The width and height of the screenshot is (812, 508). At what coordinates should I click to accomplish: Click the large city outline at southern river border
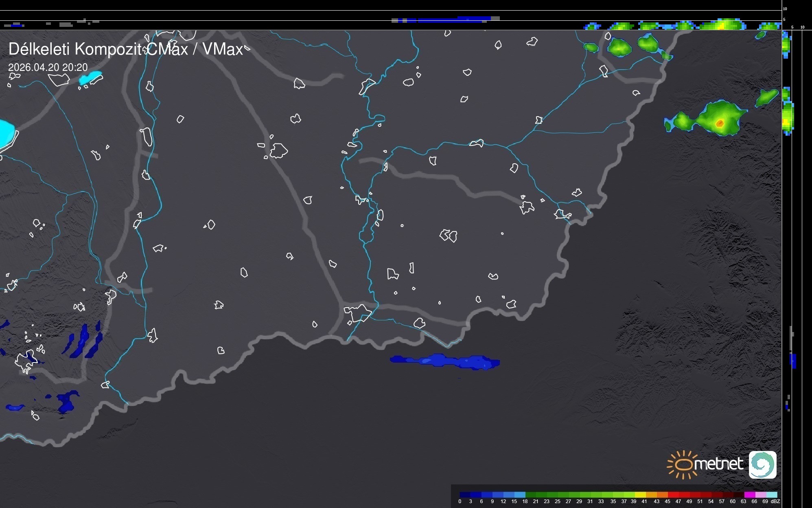tap(358, 312)
